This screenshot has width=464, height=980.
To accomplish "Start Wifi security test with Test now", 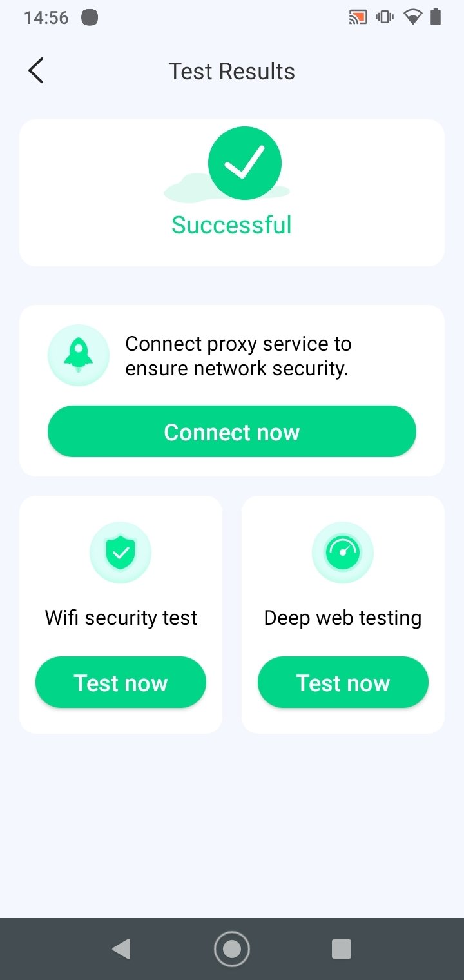I will pos(121,682).
